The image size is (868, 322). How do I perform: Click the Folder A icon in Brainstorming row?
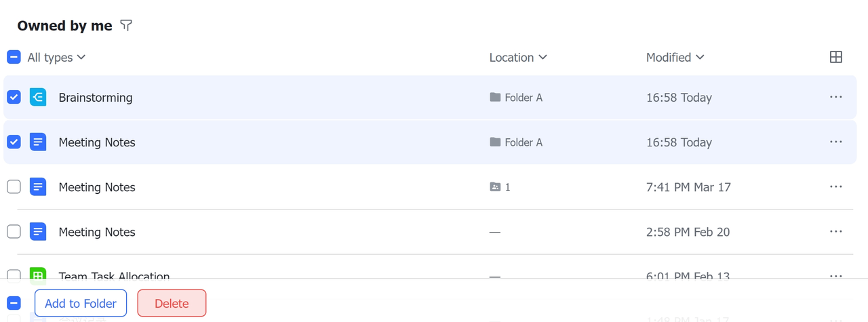(495, 98)
